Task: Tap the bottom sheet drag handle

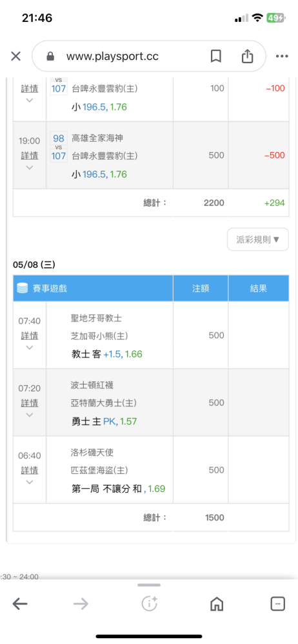Action: 149,585
